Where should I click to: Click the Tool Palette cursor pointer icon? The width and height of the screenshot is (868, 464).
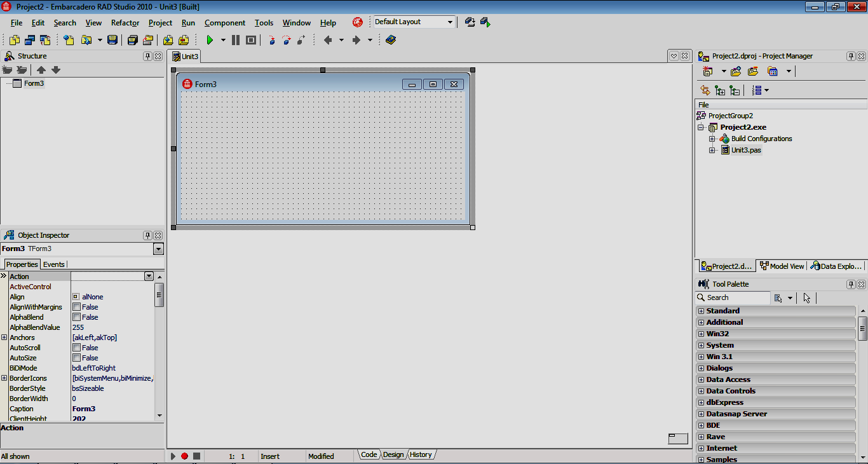point(807,297)
